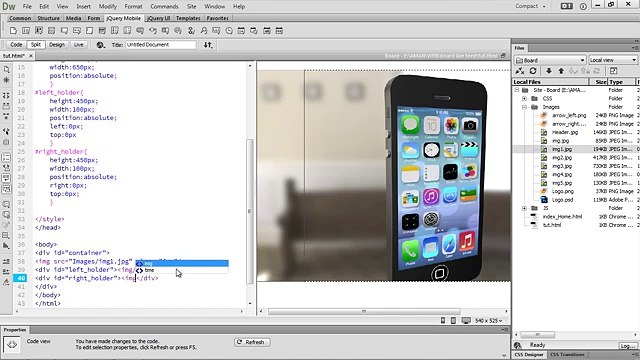This screenshot has height=360, width=640.
Task: Apply Comment from the code toolbar
Action: 6,203
